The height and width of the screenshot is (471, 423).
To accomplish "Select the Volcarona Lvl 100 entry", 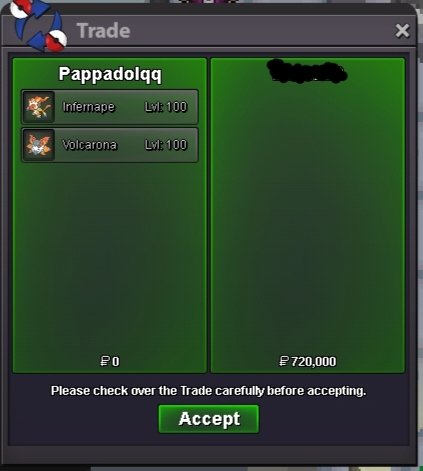I will (x=110, y=145).
